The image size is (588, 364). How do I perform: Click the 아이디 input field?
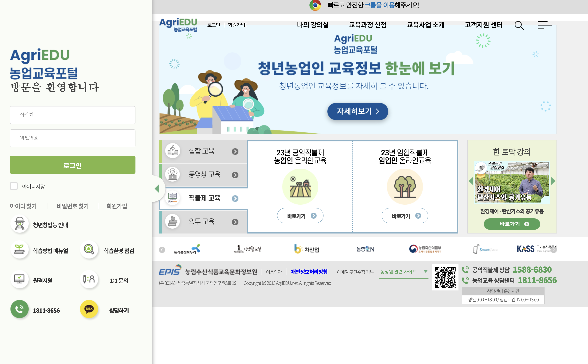(72, 115)
